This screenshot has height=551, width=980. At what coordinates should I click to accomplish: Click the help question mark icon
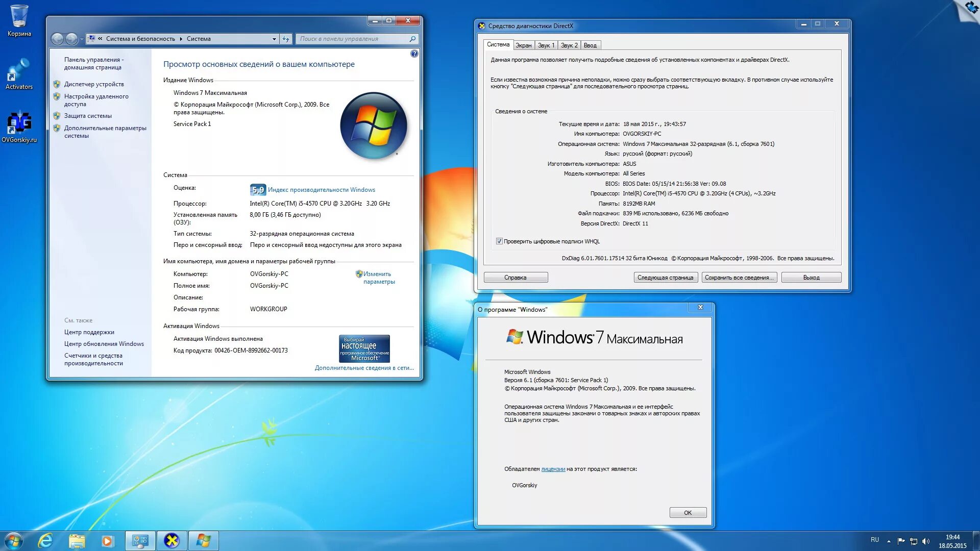(414, 54)
